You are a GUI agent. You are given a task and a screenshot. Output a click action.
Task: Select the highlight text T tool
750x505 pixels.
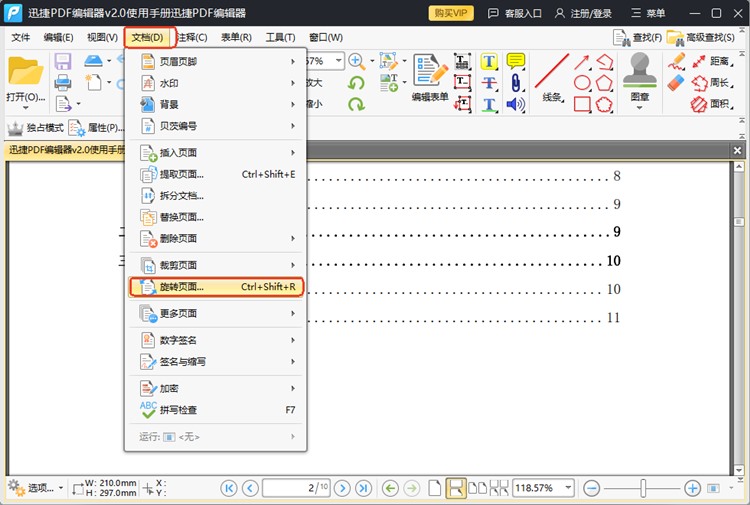click(489, 61)
